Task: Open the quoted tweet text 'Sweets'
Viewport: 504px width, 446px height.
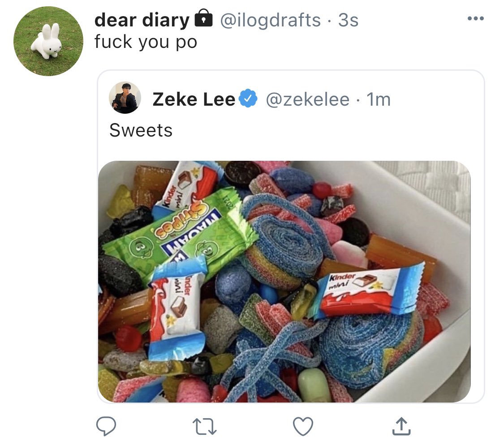Action: pyautogui.click(x=141, y=130)
